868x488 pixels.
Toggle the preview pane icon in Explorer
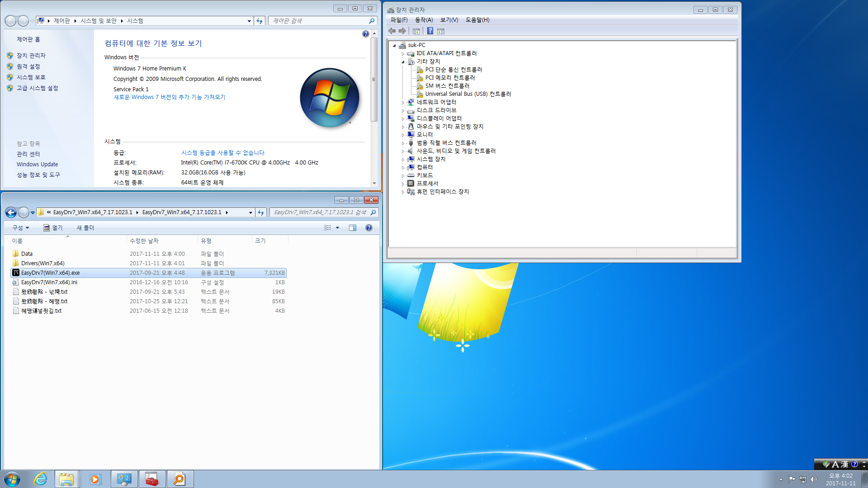point(353,228)
